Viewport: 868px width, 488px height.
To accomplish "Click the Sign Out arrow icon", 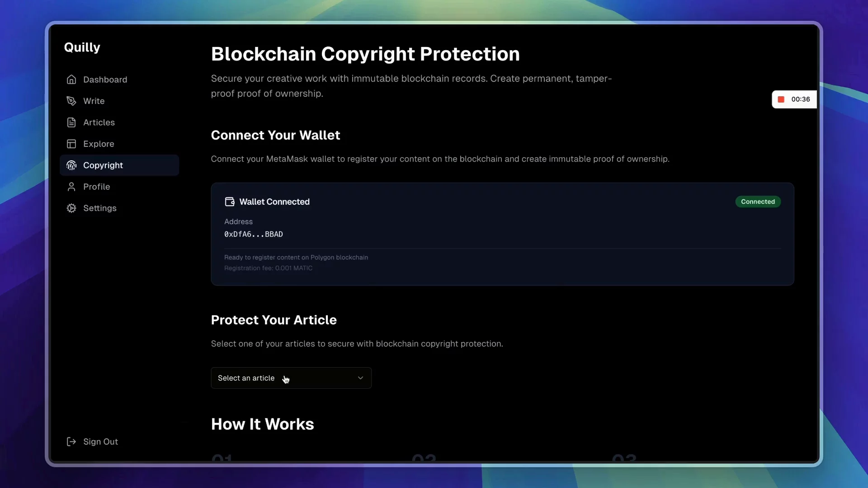I will point(71,441).
